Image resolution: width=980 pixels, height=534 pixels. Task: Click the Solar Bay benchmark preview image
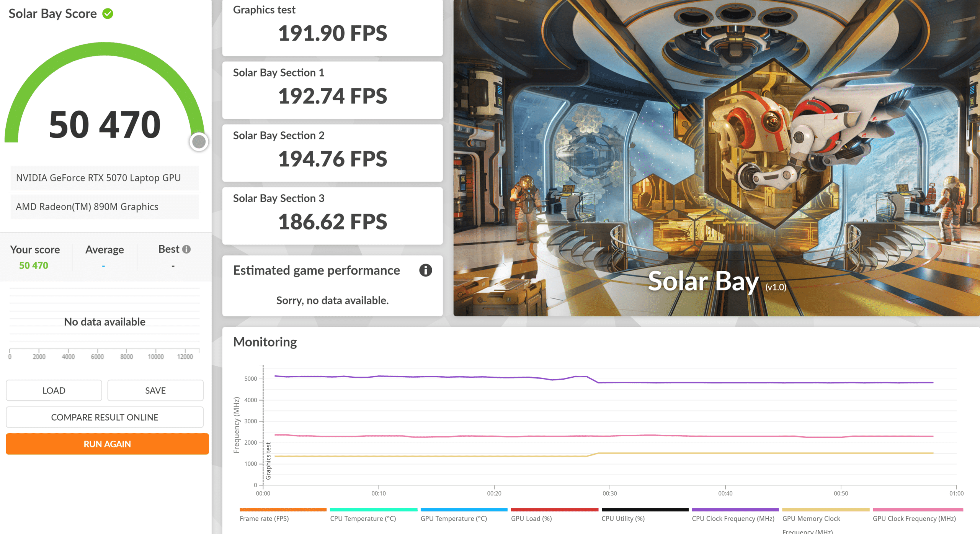tap(717, 158)
